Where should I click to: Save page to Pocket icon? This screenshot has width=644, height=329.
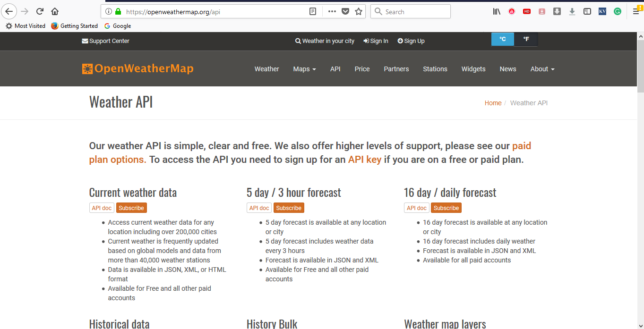click(x=345, y=12)
